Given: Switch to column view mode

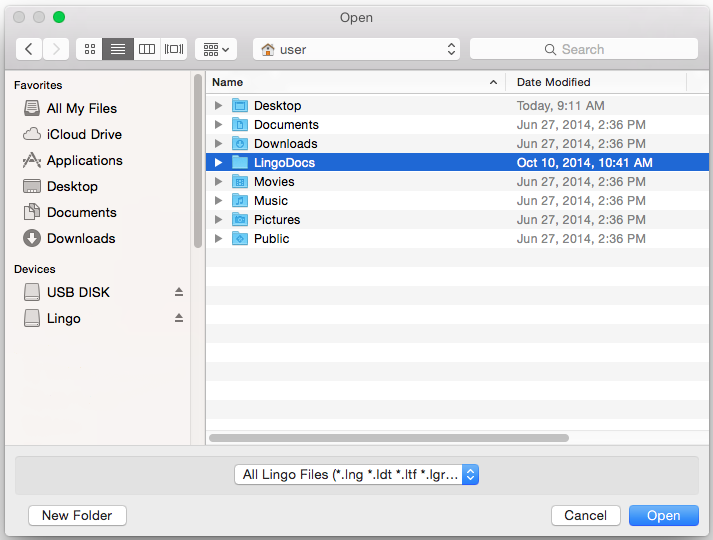Looking at the screenshot, I should (x=147, y=49).
